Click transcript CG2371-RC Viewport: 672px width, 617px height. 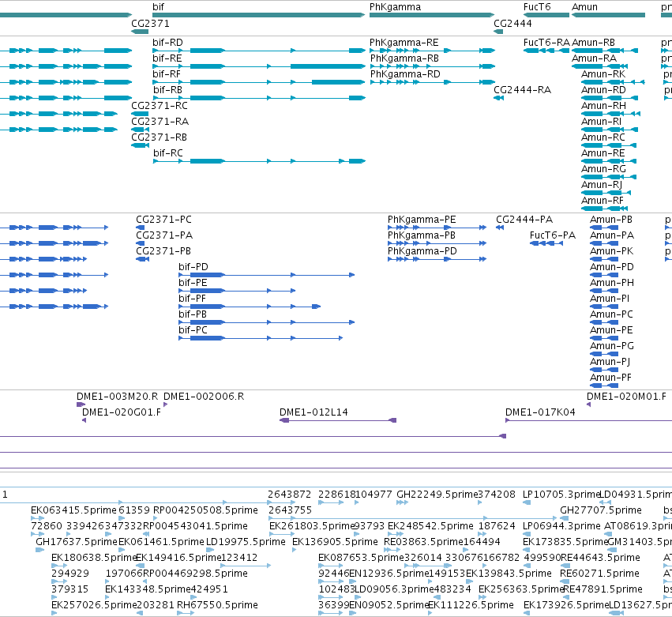pyautogui.click(x=160, y=106)
